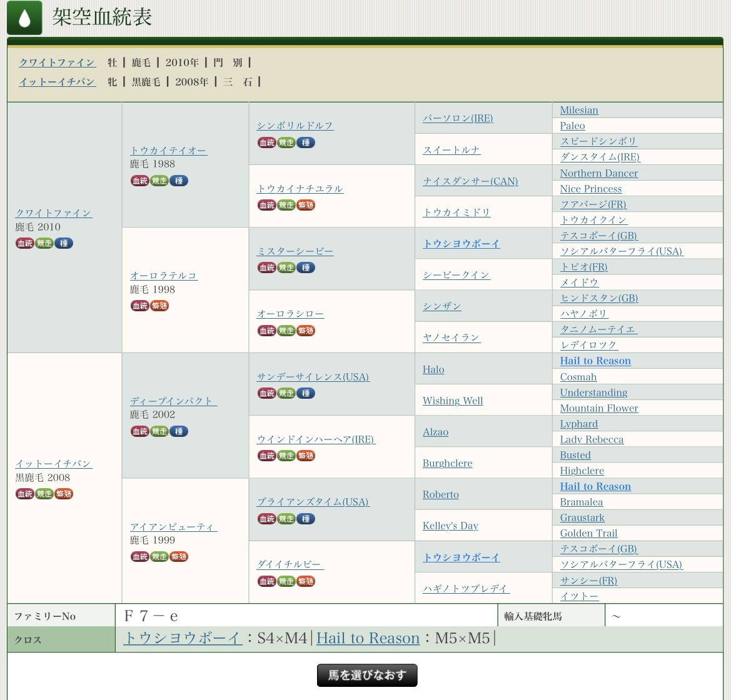Image resolution: width=731 pixels, height=700 pixels.
Task: Open the イットーイチバン link in the header
Action: click(57, 82)
